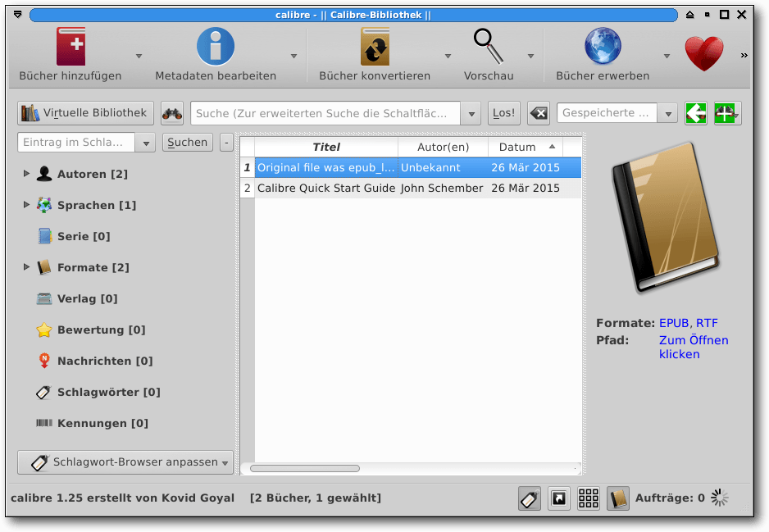
Task: Open the search history dropdown arrow
Action: (471, 114)
